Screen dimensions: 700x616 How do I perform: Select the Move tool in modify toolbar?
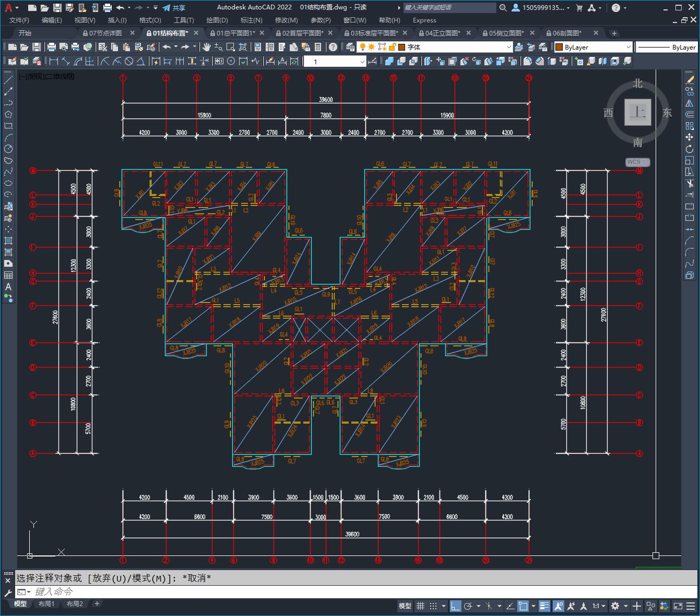(690, 137)
